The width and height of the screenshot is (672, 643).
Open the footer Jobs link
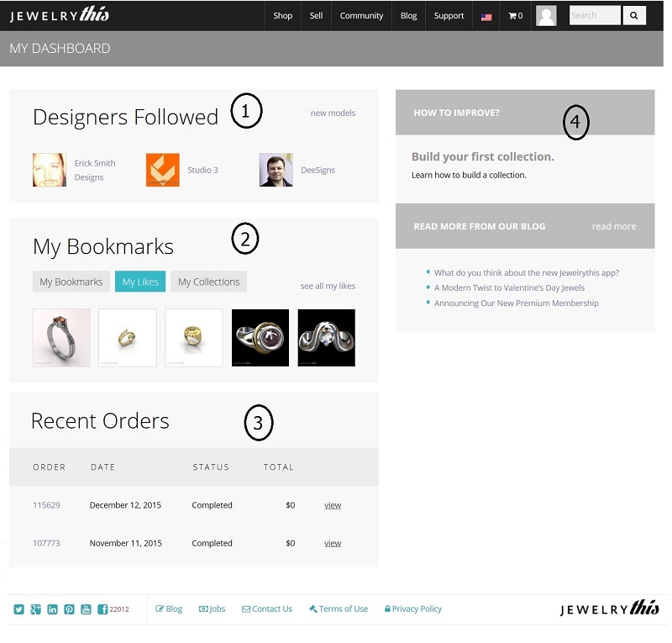coord(213,609)
